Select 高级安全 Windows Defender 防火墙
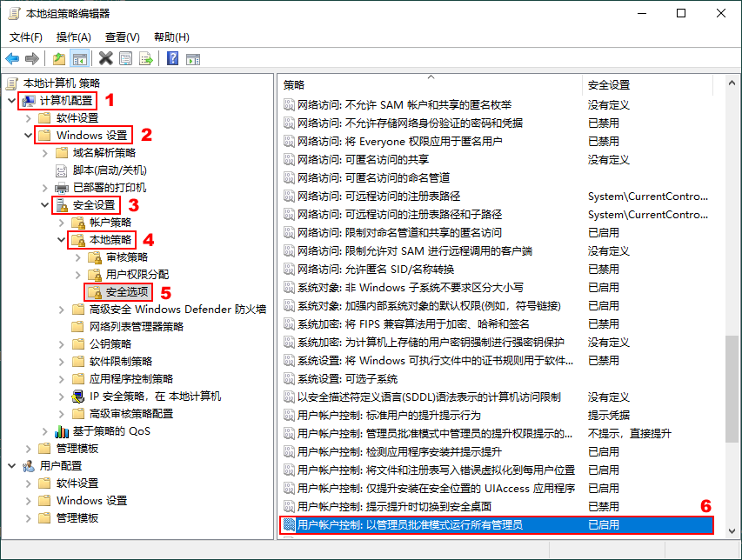 (178, 310)
